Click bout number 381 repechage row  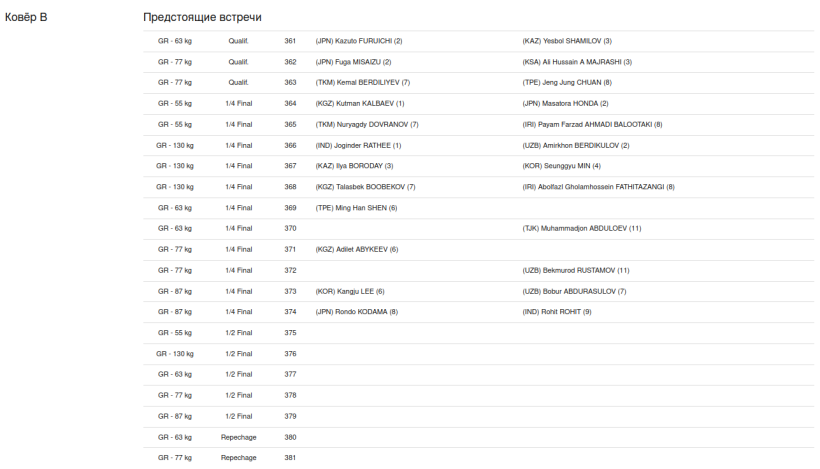tap(479, 457)
